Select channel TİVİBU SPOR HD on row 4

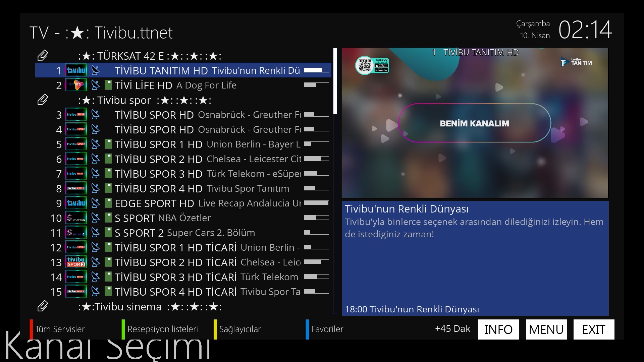point(183,129)
